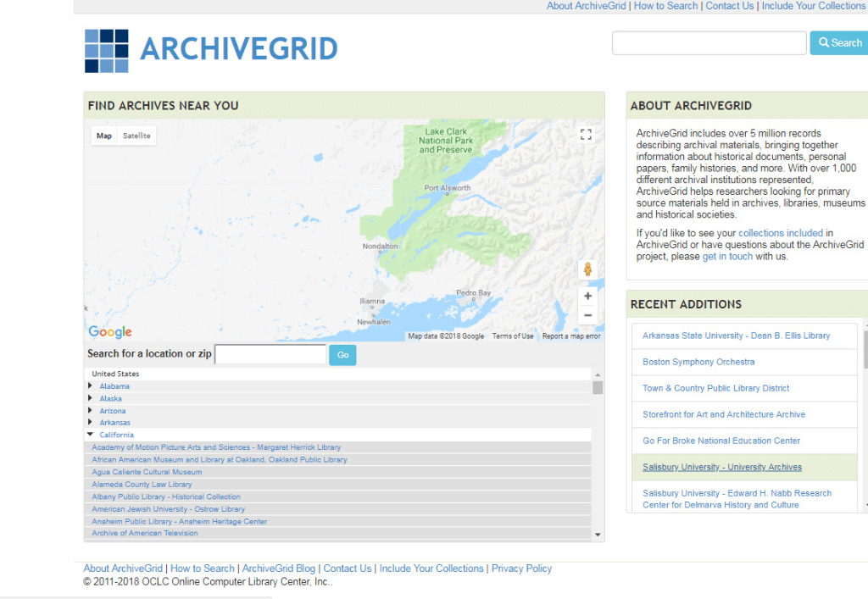868x599 pixels.
Task: Open Agua Caliente Cultural Museum
Action: click(x=147, y=472)
